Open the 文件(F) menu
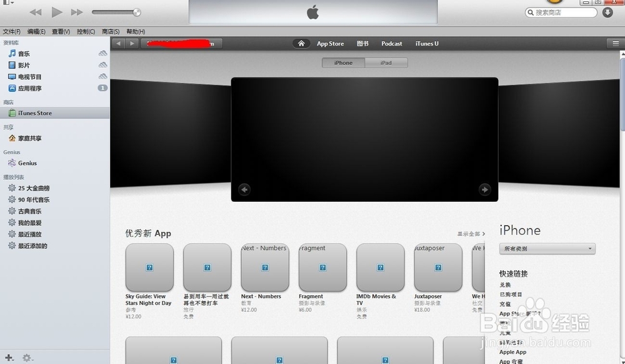The height and width of the screenshot is (364, 625). point(11,31)
